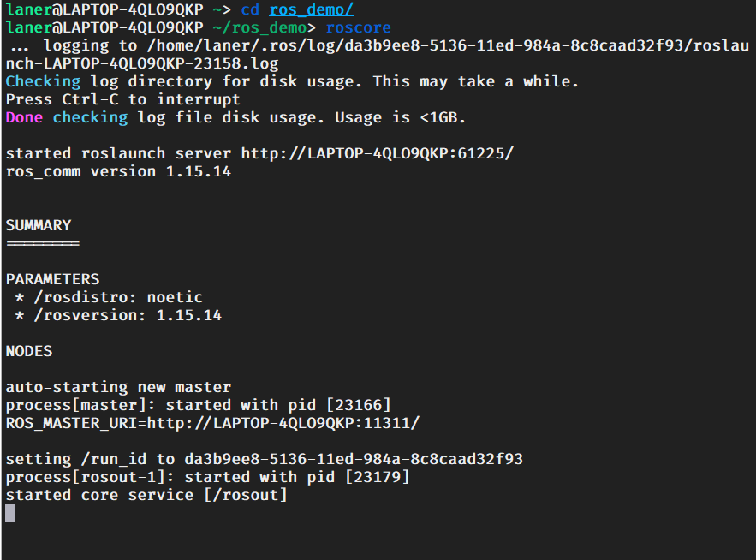This screenshot has height=560, width=756.
Task: Click the cd command on the first line
Action: (250, 9)
